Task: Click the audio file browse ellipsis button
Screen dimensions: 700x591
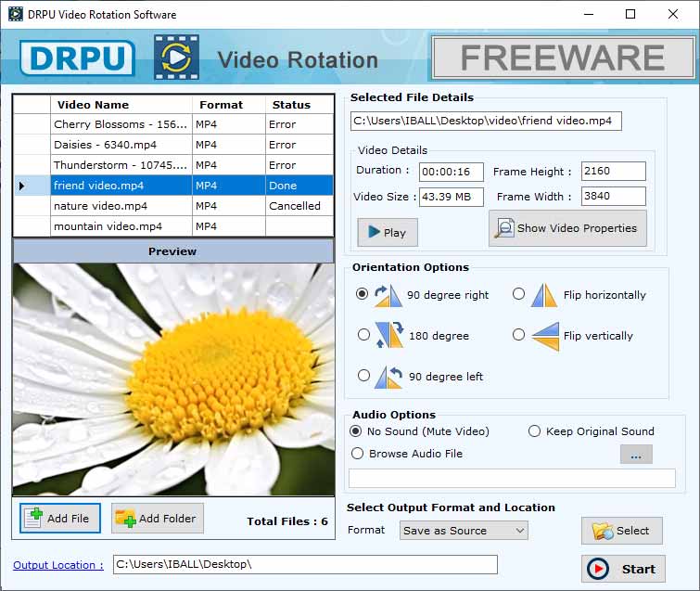Action: pos(636,455)
